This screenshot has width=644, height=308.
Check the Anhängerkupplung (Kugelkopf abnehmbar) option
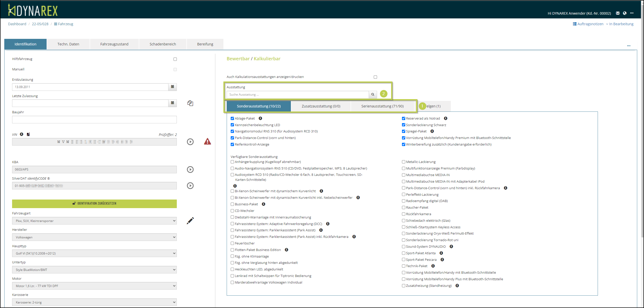pos(232,162)
